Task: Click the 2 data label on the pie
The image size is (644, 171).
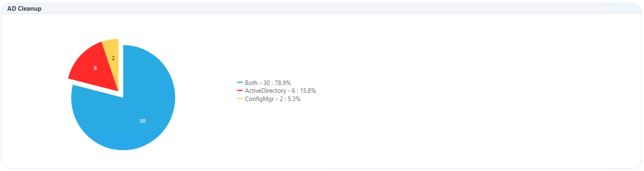Action: (113, 58)
